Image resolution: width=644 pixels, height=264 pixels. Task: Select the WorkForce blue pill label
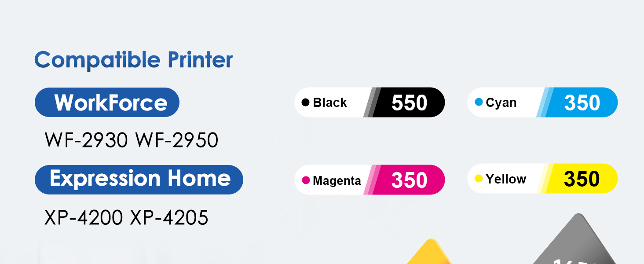click(107, 103)
